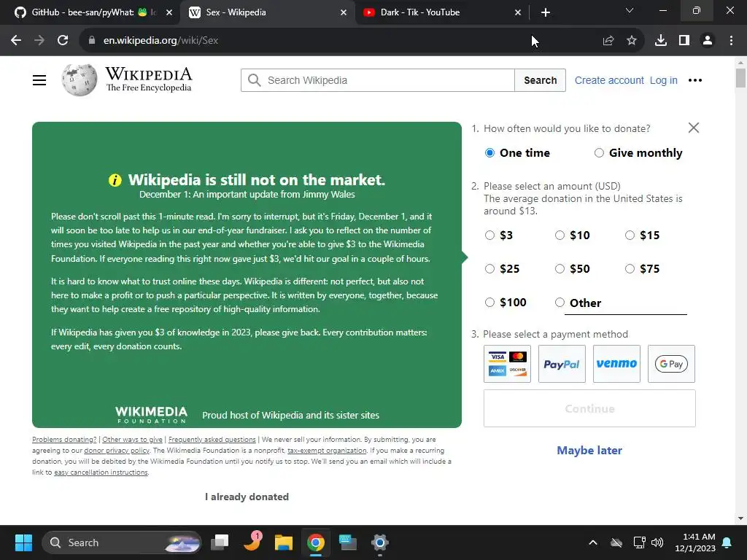
Task: Select the Sex - Wikipedia tab
Action: [267, 13]
